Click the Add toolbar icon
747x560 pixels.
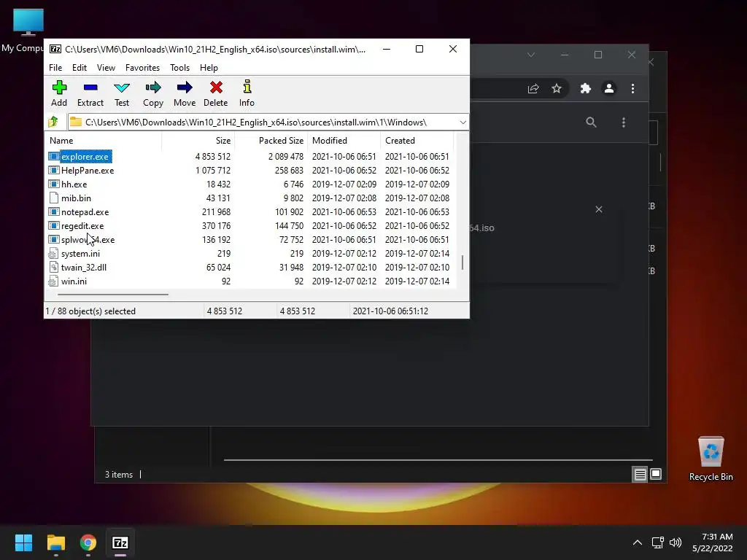coord(59,93)
